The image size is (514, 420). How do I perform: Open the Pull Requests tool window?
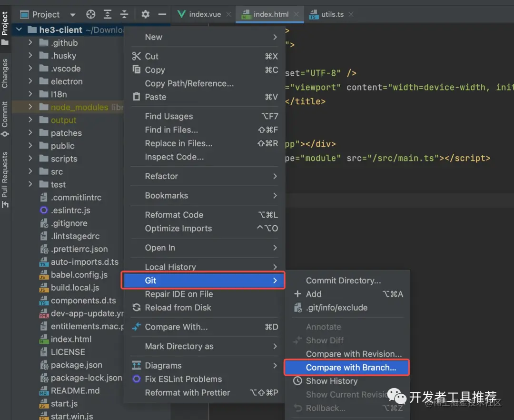point(5,180)
